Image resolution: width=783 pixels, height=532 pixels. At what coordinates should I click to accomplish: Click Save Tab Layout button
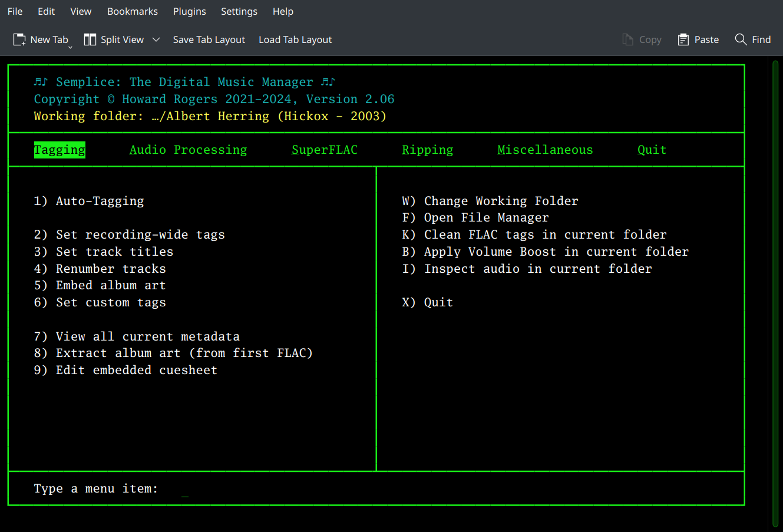209,39
